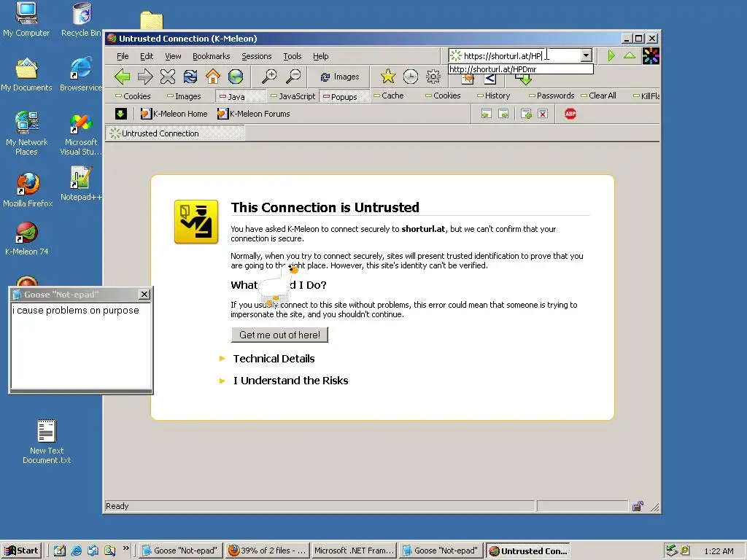This screenshot has width=747, height=560.
Task: Switch to the previous tab icon
Action: (x=486, y=114)
